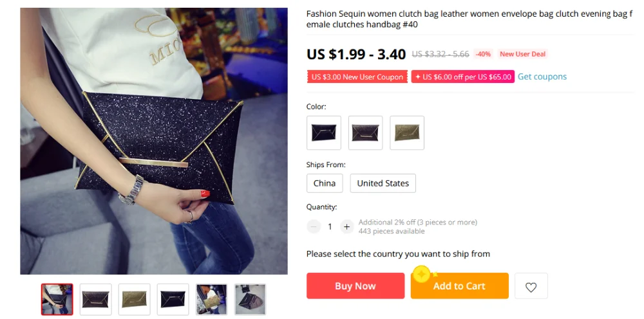The height and width of the screenshot is (319, 644).
Task: Click the New User Deal label
Action: (x=522, y=54)
